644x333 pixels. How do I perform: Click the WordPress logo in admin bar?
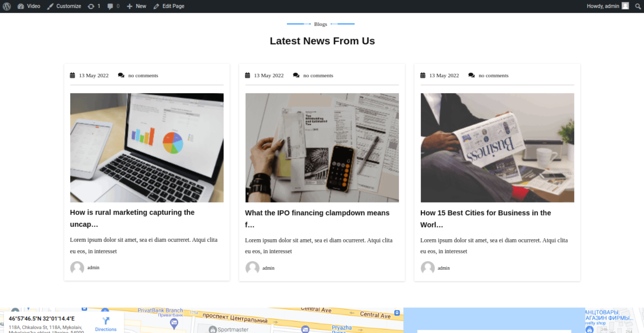(x=7, y=6)
